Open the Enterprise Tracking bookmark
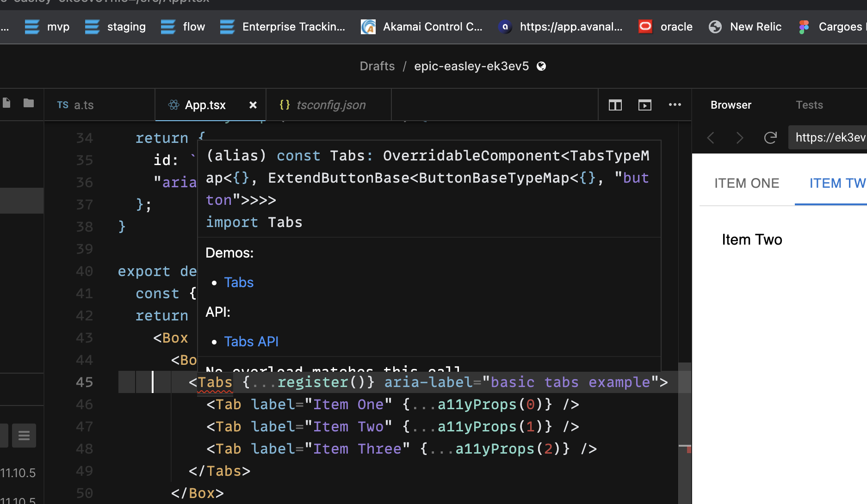 pos(282,27)
